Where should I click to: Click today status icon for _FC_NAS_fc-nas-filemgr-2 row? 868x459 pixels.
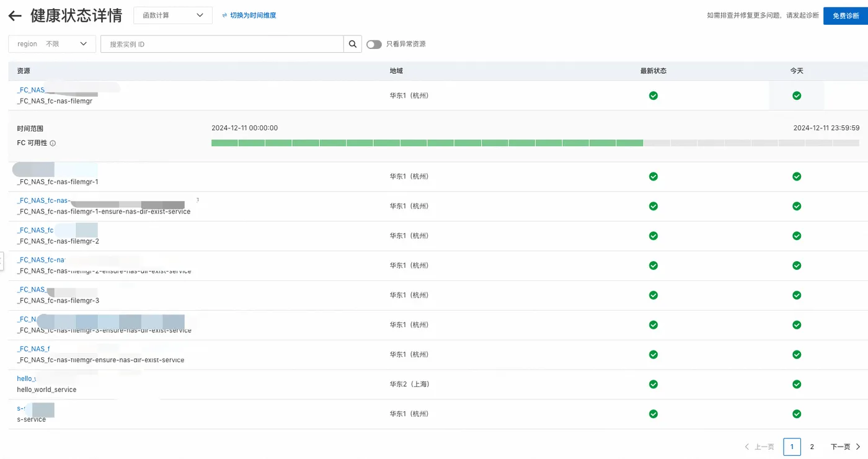797,236
